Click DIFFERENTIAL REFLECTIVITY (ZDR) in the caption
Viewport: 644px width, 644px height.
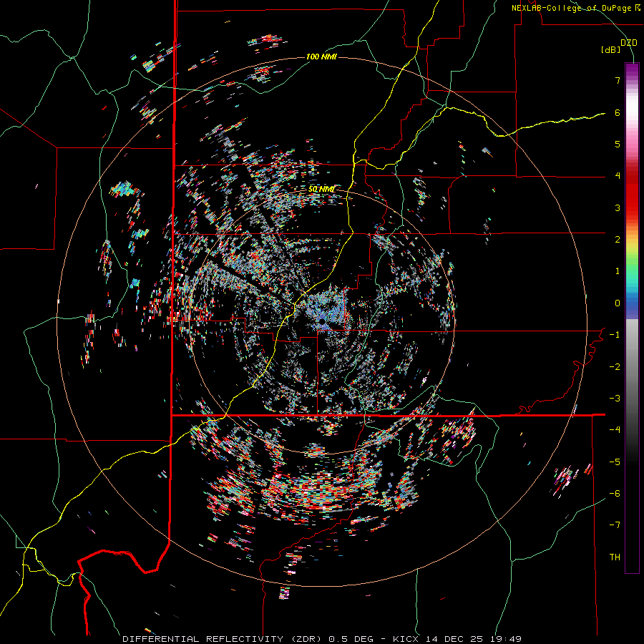point(223,639)
